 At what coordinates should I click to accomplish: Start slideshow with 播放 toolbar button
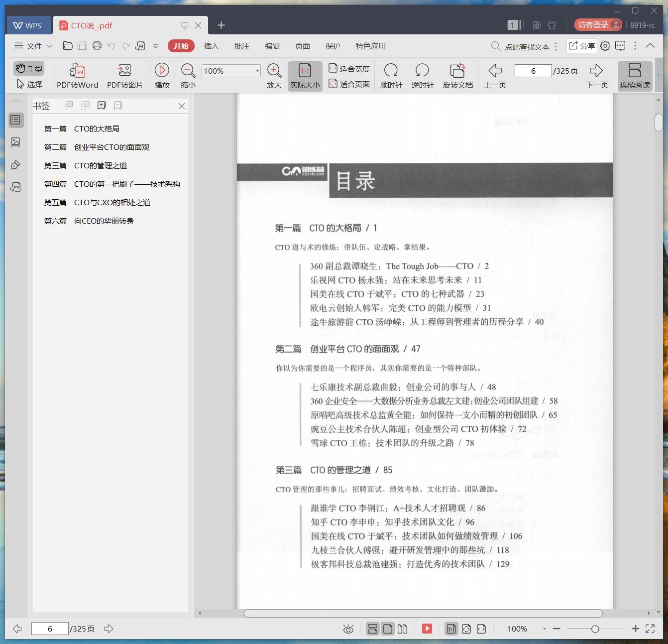pyautogui.click(x=162, y=76)
